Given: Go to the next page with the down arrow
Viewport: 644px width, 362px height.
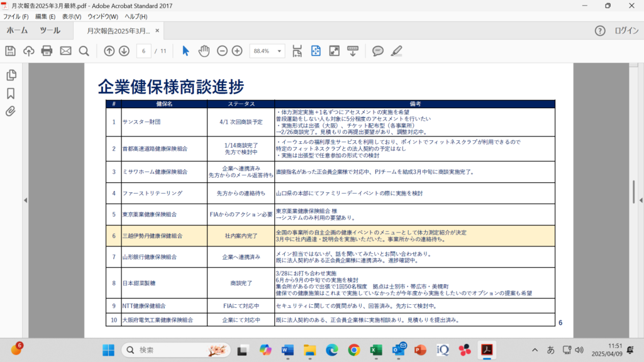Looking at the screenshot, I should click(x=124, y=51).
